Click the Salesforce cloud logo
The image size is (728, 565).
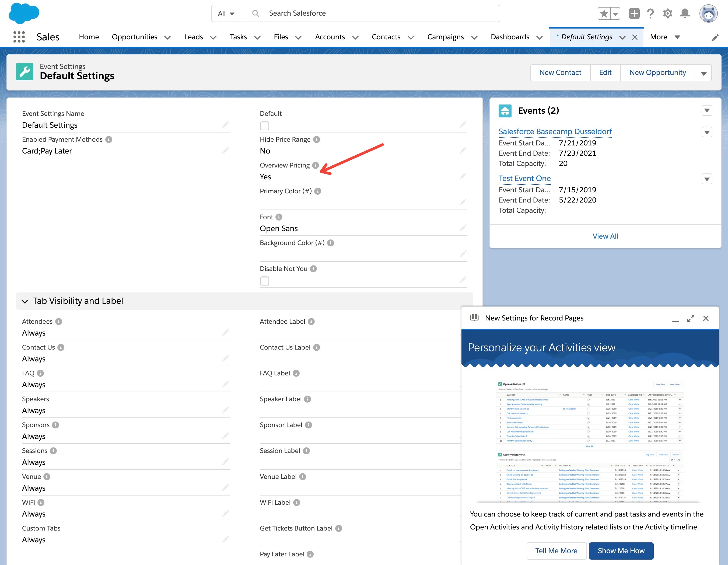24,13
